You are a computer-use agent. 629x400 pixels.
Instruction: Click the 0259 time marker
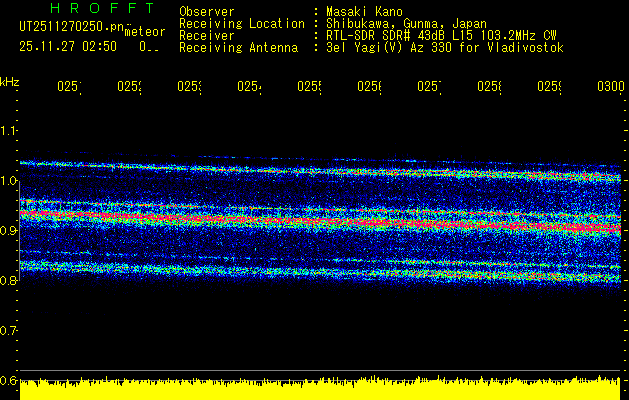[550, 86]
